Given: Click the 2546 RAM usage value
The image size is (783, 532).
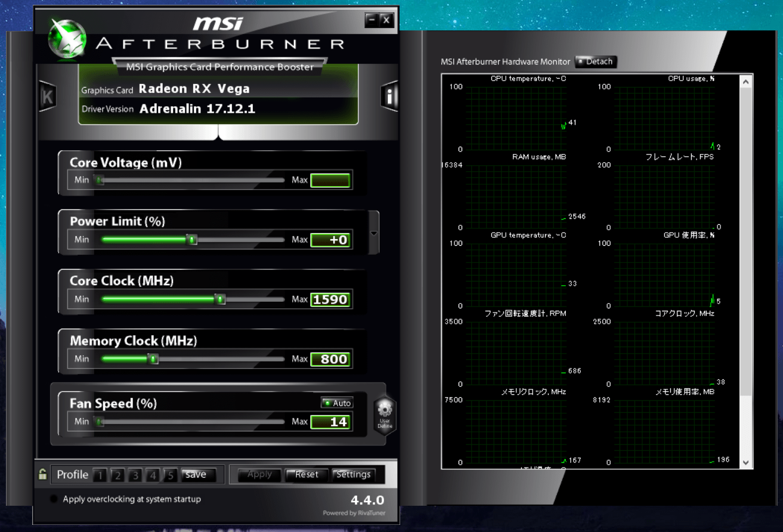Looking at the screenshot, I should 577,216.
